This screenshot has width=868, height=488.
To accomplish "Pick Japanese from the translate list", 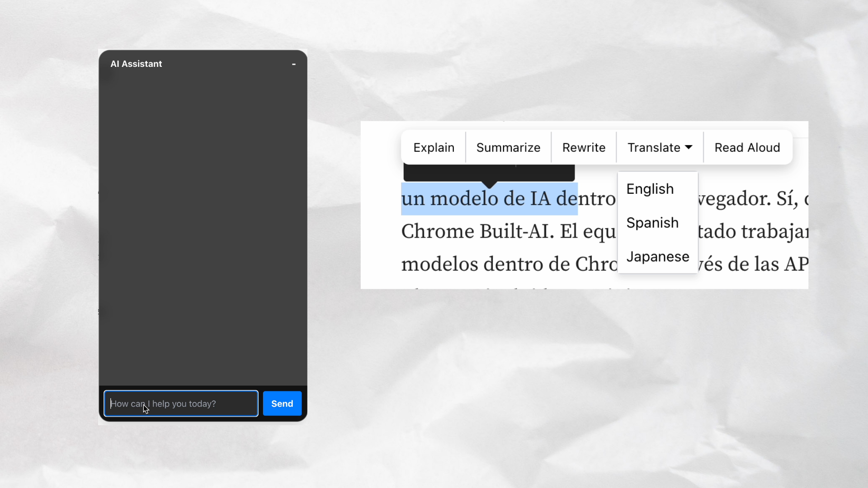I will pos(657,257).
